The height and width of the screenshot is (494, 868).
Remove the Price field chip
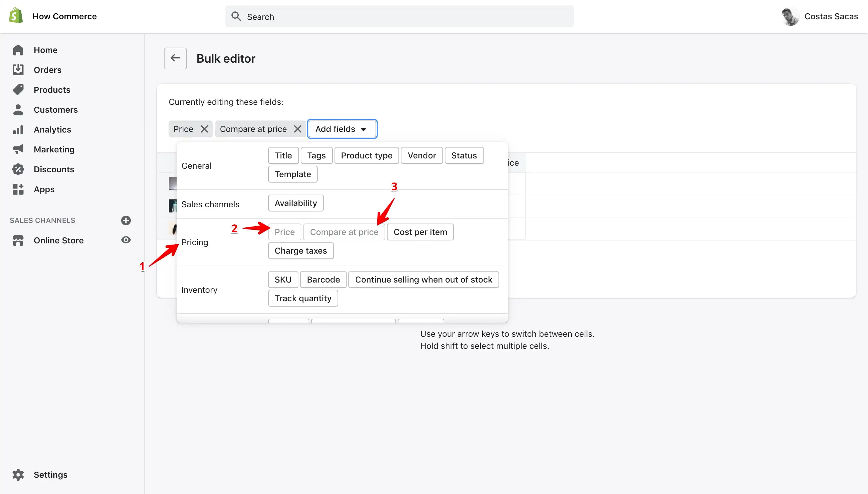pyautogui.click(x=204, y=129)
